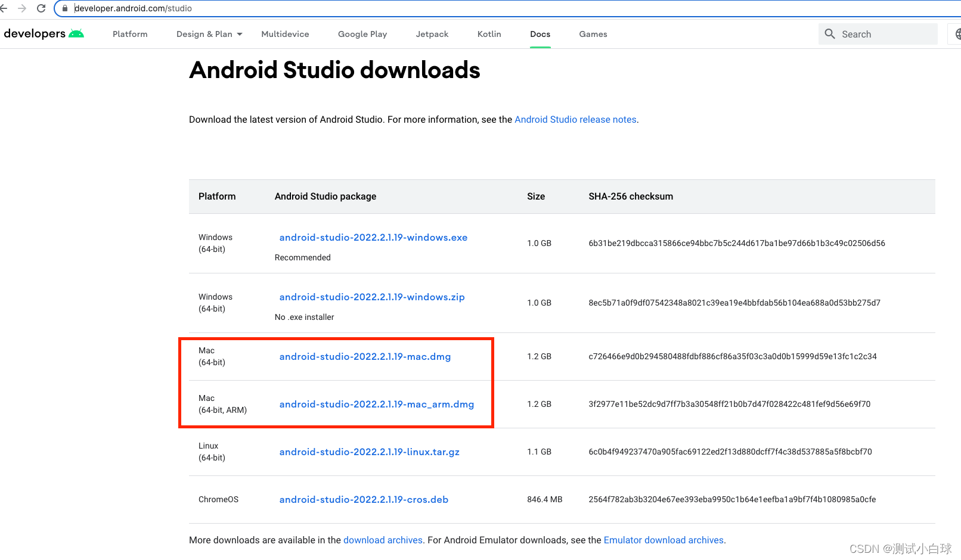
Task: Click the No .exe installer note
Action: [304, 317]
